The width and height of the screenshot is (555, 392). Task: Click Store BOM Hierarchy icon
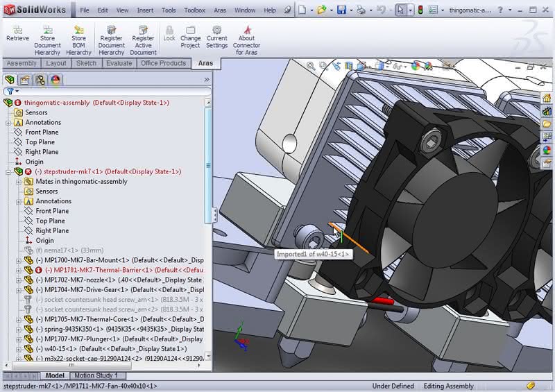(x=78, y=40)
